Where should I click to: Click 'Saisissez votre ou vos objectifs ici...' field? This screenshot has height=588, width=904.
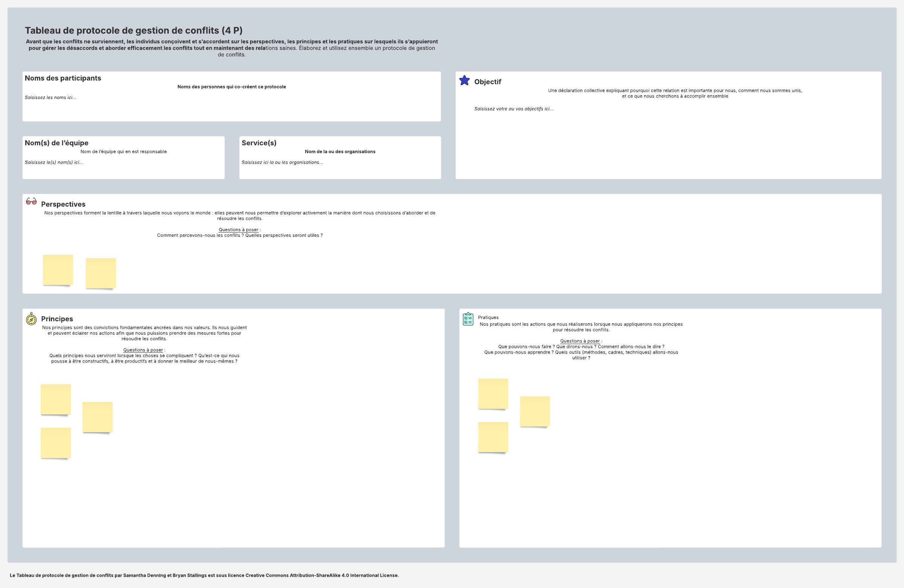coord(513,109)
